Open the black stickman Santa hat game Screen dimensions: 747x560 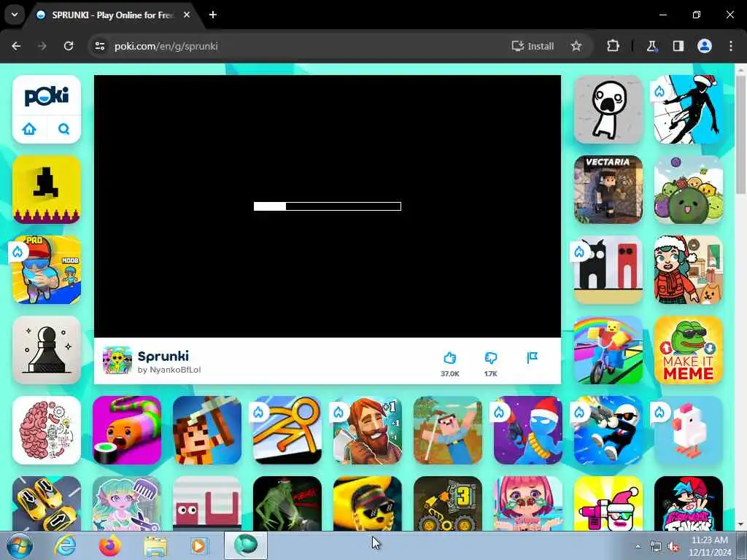coord(689,109)
